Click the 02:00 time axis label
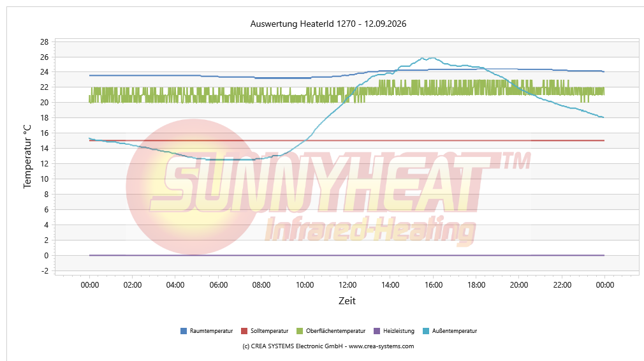The width and height of the screenshot is (644, 361). pos(132,285)
